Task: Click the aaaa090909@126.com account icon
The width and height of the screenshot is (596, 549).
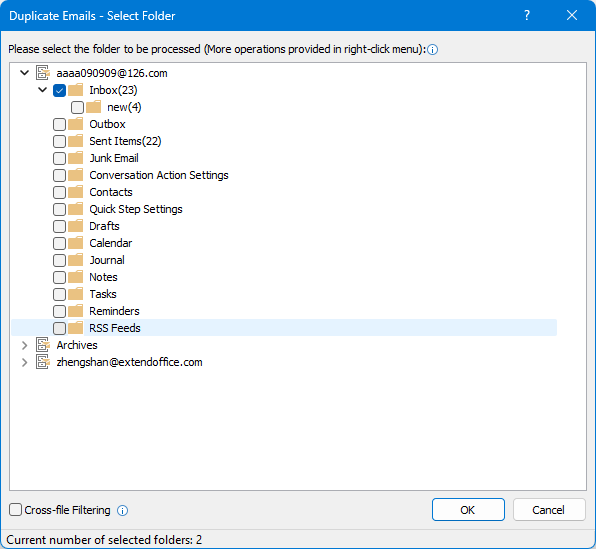Action: (x=43, y=73)
